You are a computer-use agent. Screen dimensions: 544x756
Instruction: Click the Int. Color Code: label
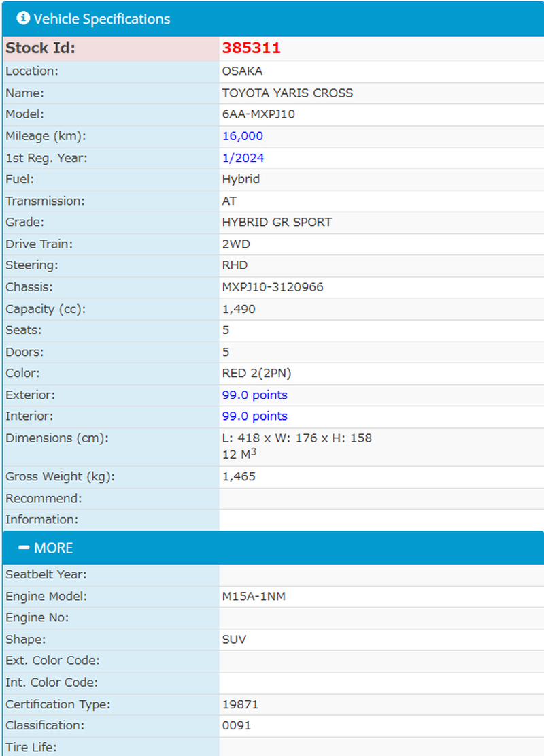click(52, 683)
